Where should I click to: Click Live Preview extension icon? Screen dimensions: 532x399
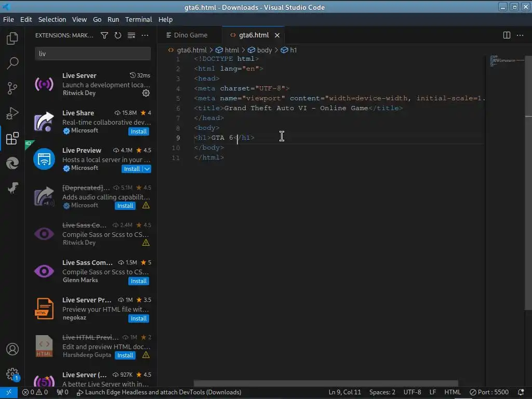tap(44, 159)
